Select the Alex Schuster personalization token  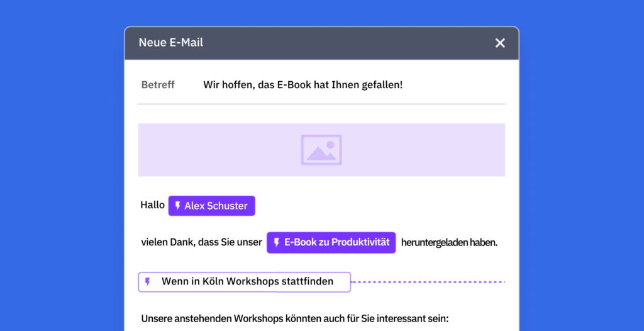[211, 206]
